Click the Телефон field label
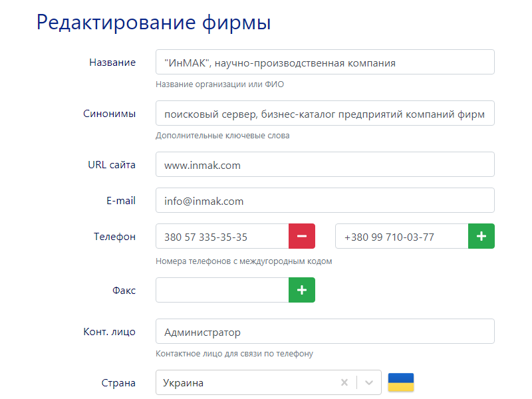This screenshot has width=532, height=399. (114, 237)
